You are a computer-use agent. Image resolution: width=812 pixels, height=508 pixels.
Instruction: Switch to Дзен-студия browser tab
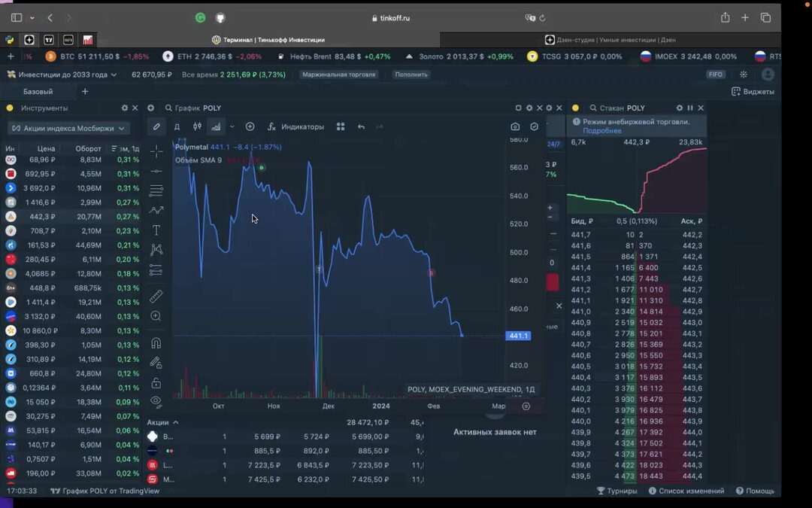610,40
